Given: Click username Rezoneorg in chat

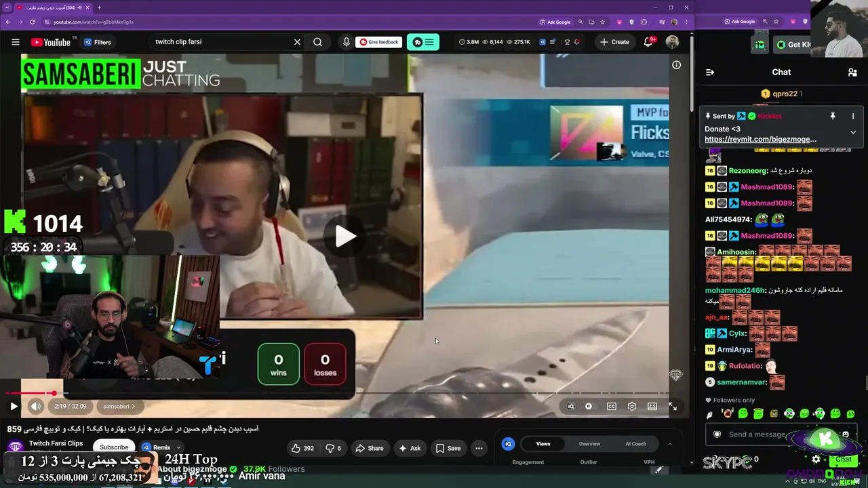Looking at the screenshot, I should [x=749, y=171].
